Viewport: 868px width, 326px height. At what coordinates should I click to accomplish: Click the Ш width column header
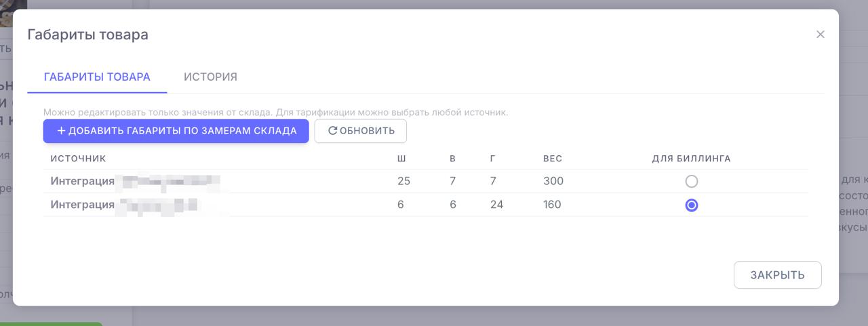(x=401, y=159)
